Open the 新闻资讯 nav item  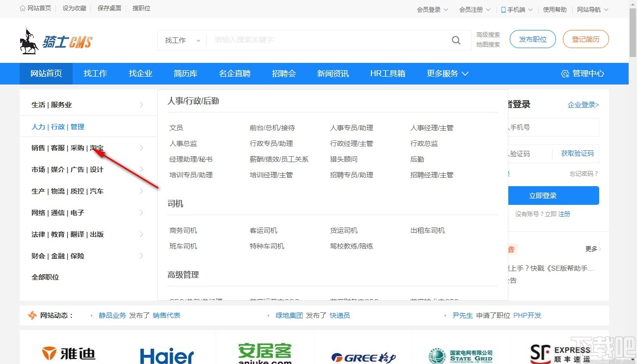[x=333, y=74]
